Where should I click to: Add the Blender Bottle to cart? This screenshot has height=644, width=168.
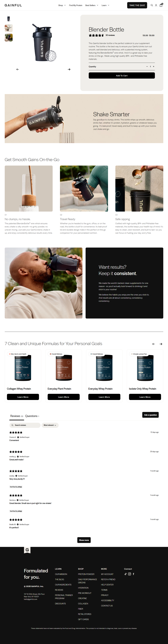click(122, 76)
